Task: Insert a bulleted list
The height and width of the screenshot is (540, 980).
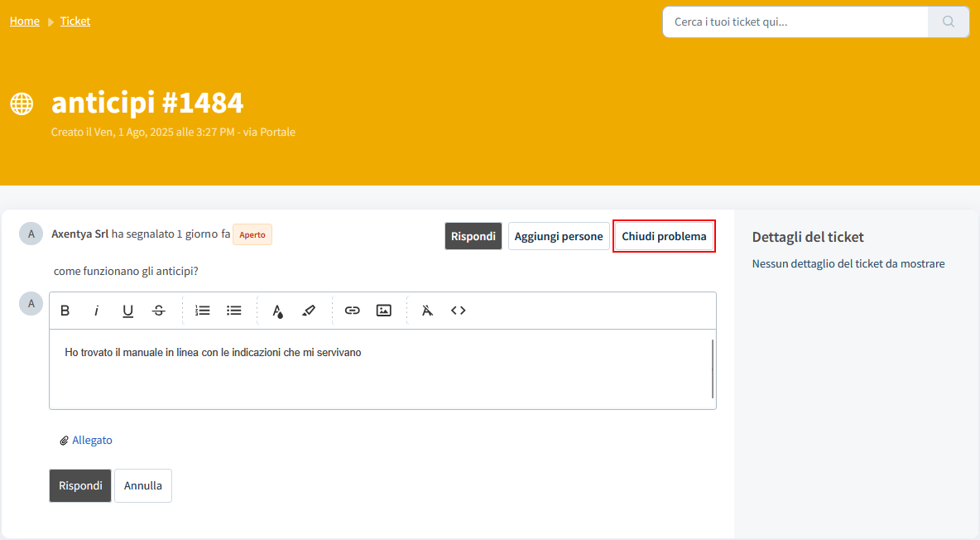Action: 234,311
